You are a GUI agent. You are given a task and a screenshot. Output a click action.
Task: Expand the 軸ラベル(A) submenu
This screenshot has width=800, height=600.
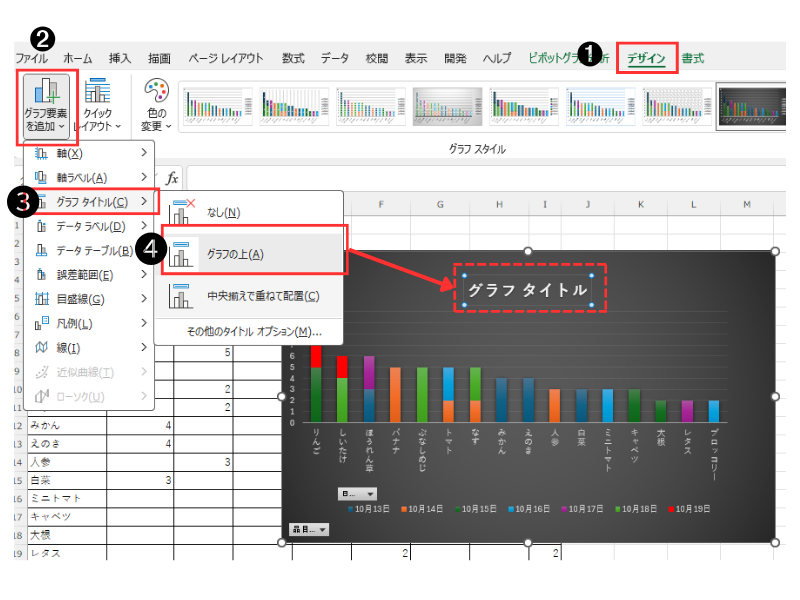point(90,177)
